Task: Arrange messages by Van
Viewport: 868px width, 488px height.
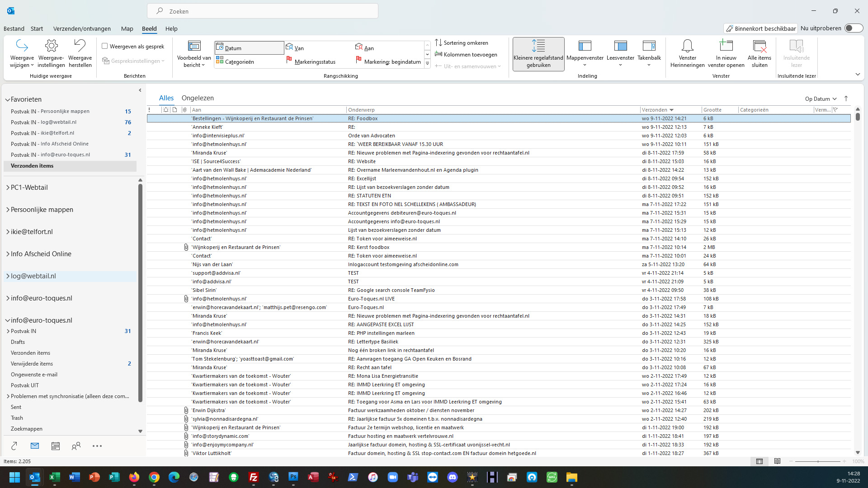Action: click(x=319, y=48)
